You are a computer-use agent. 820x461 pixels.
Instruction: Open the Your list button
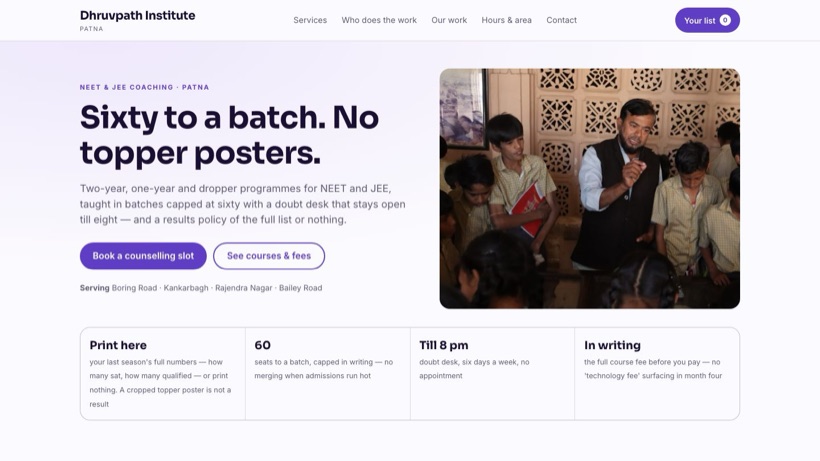[x=707, y=20]
